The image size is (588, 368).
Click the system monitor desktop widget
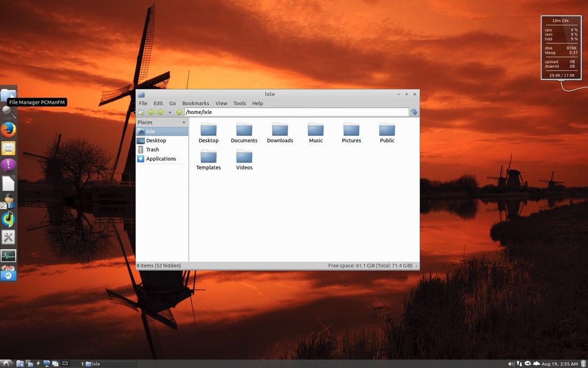click(561, 48)
